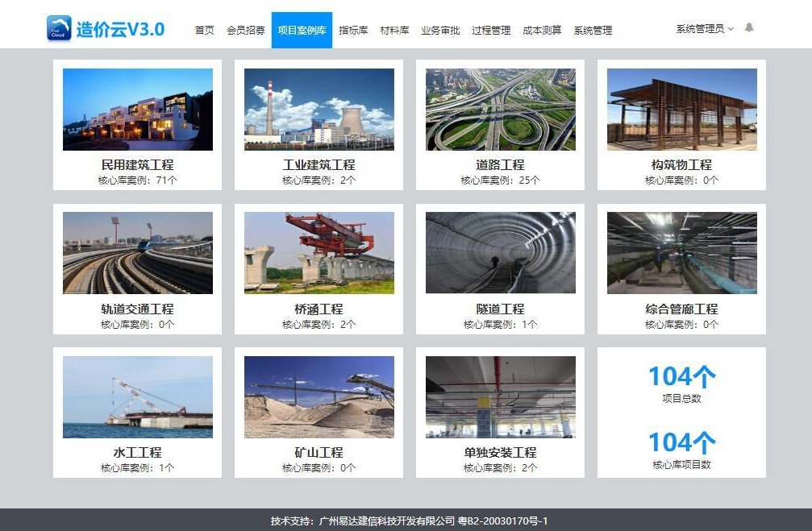Click 核心库案例：71个 under 民用建筑工程

[x=138, y=180]
